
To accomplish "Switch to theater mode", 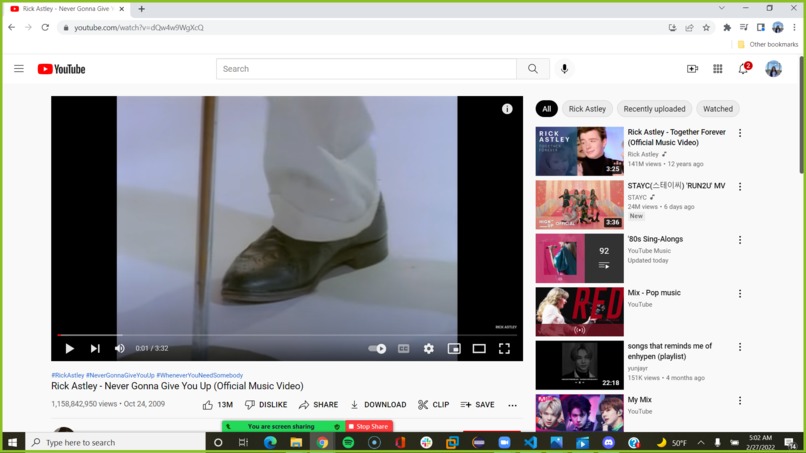I will (479, 349).
